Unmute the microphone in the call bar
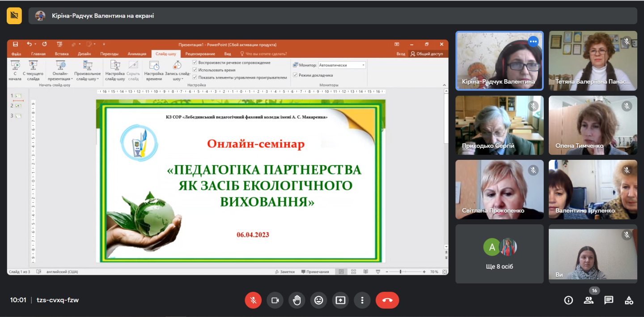The image size is (644, 317). click(x=253, y=300)
